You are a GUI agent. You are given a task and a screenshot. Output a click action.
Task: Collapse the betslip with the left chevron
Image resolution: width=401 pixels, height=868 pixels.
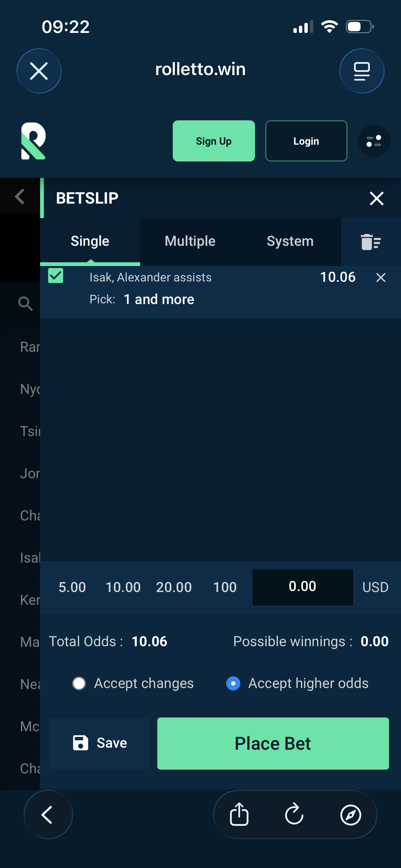click(x=20, y=197)
